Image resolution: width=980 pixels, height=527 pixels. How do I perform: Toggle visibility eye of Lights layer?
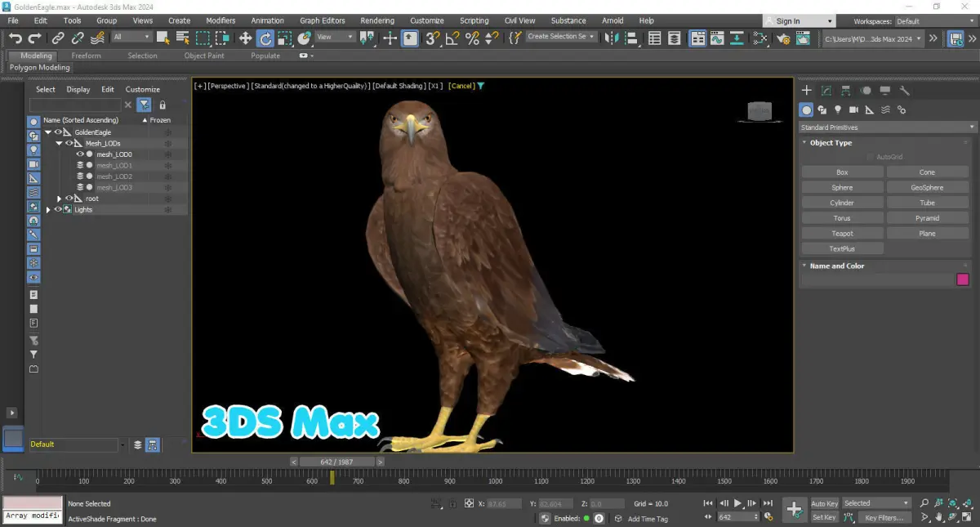click(58, 210)
